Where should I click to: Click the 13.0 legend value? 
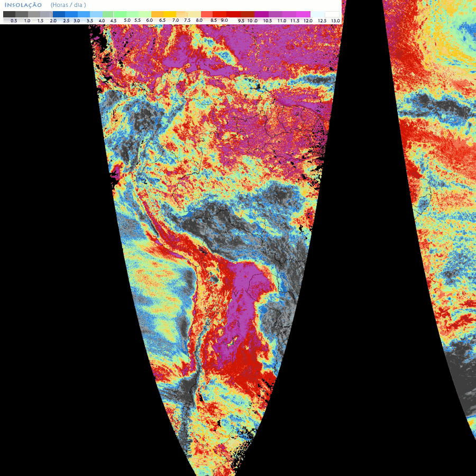[x=335, y=21]
